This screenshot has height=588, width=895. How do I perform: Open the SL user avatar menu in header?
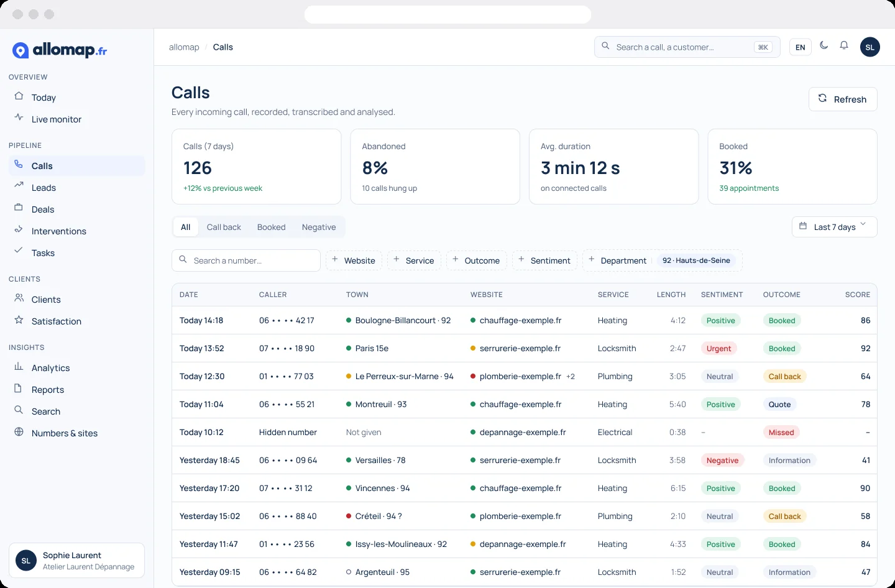[870, 47]
